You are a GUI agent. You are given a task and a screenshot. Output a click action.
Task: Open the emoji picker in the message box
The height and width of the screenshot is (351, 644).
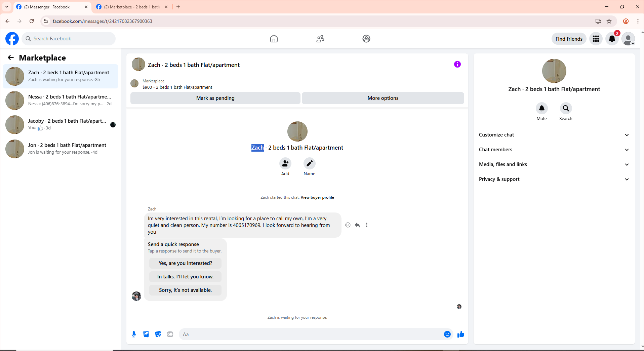447,334
